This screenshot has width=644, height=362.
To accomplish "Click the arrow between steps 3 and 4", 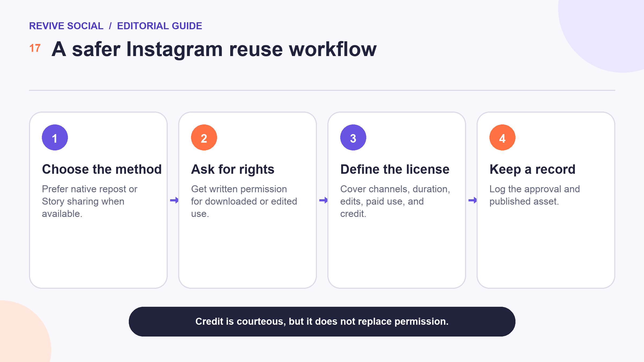I will coord(473,200).
